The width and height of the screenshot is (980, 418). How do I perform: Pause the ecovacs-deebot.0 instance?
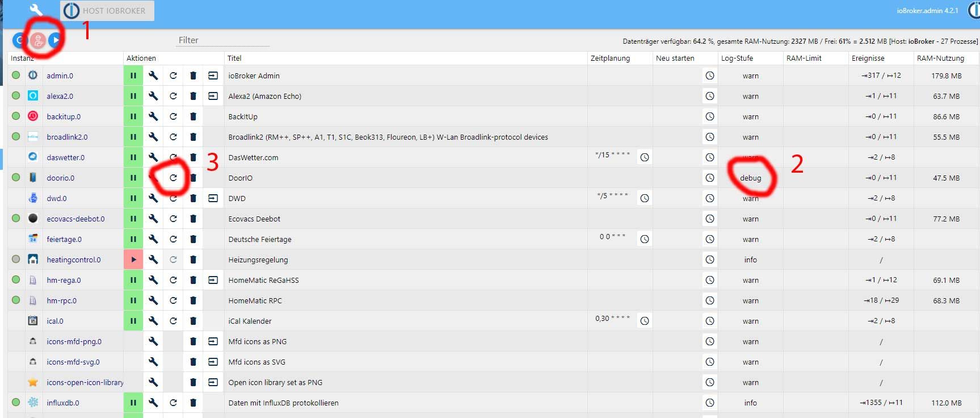coord(133,219)
